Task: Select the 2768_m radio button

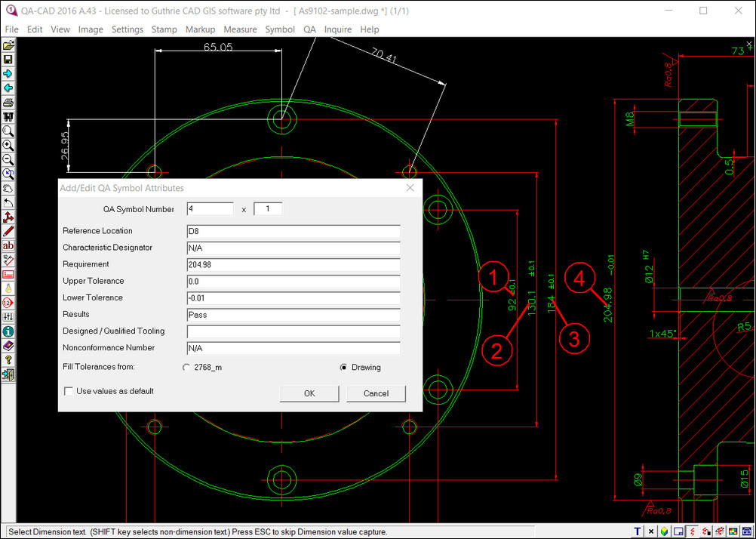Action: pos(186,367)
